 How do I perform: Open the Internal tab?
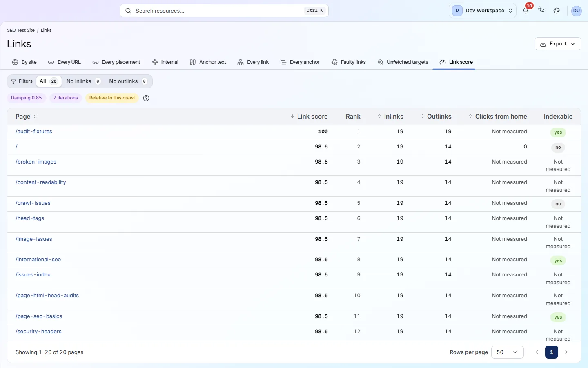165,62
